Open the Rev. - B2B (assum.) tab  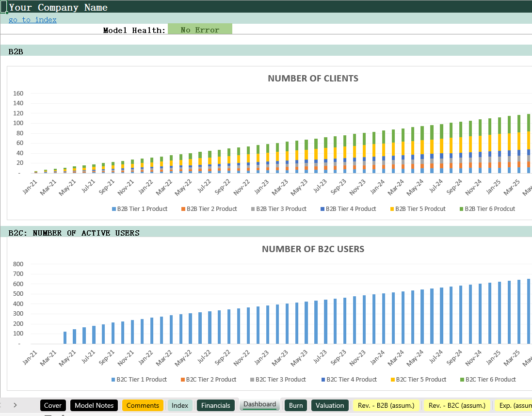click(386, 405)
